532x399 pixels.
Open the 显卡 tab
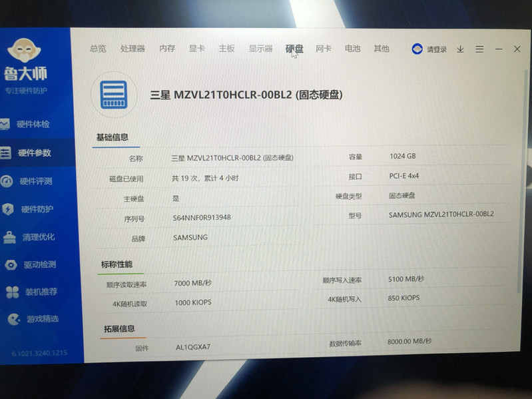pos(196,49)
